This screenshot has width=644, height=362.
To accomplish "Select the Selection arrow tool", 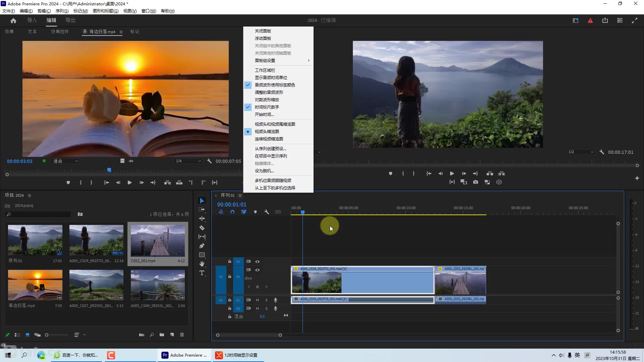I will click(x=202, y=200).
